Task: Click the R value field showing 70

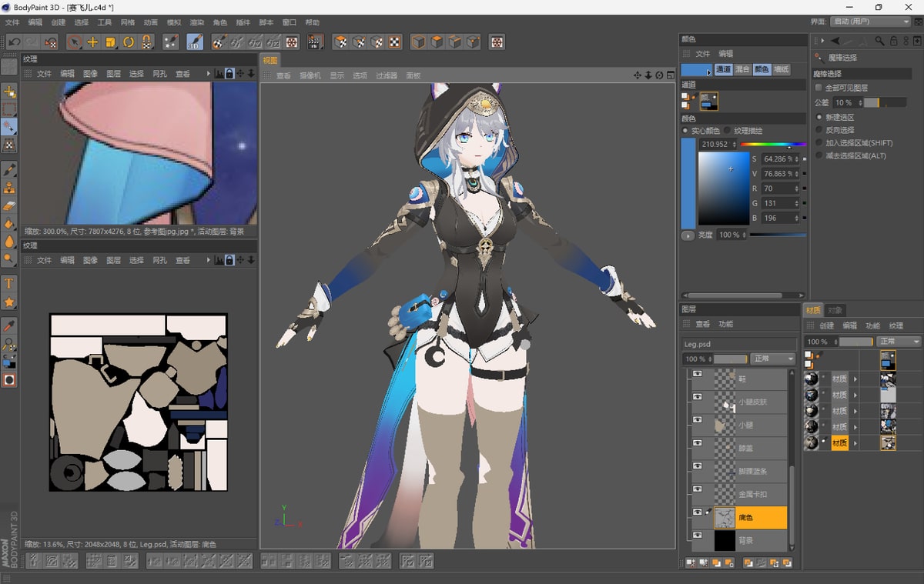Action: point(780,189)
